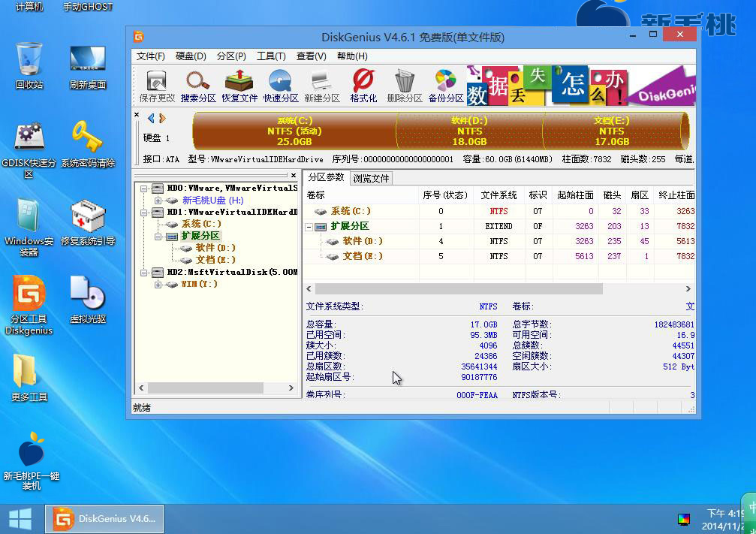Launch the 恢复文件 tool
Image resolution: width=756 pixels, height=534 pixels.
tap(239, 86)
